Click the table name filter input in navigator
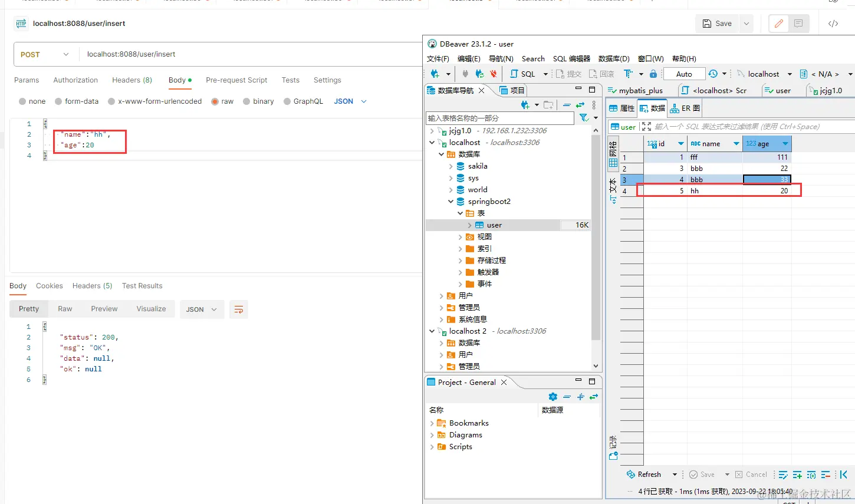The width and height of the screenshot is (855, 504). pos(499,118)
